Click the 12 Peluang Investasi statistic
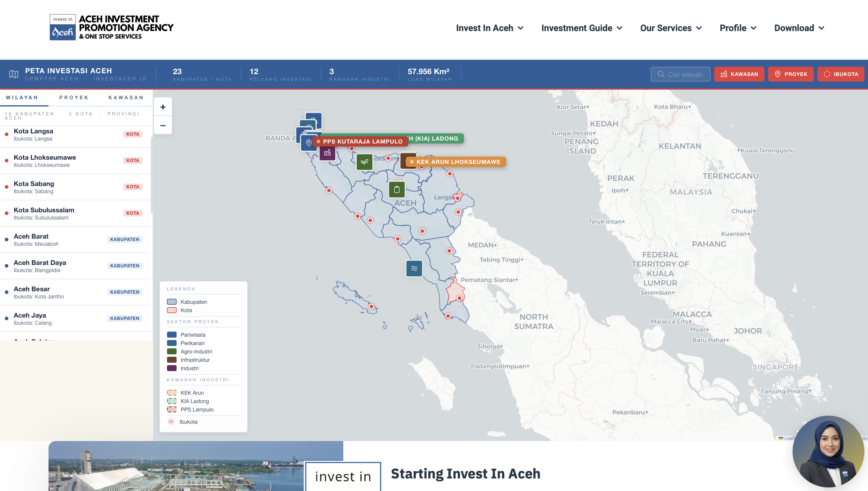The height and width of the screenshot is (491, 868). [280, 74]
